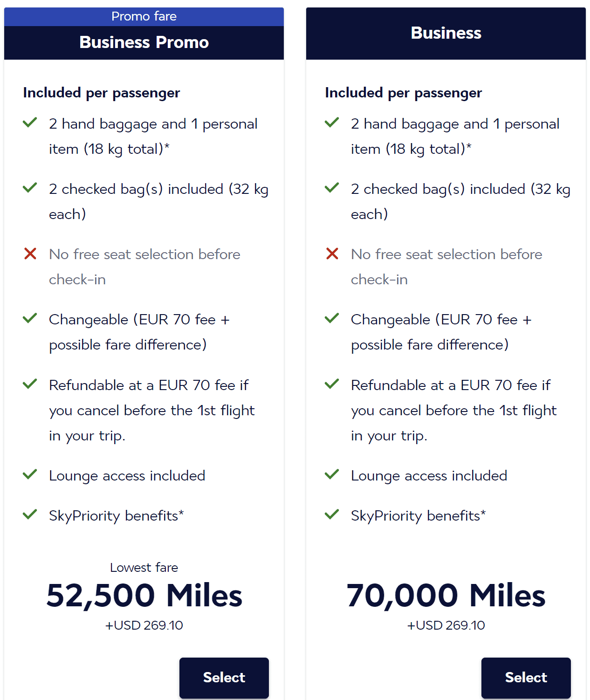The image size is (590, 700).
Task: Select the Business Promo fare
Action: (224, 678)
